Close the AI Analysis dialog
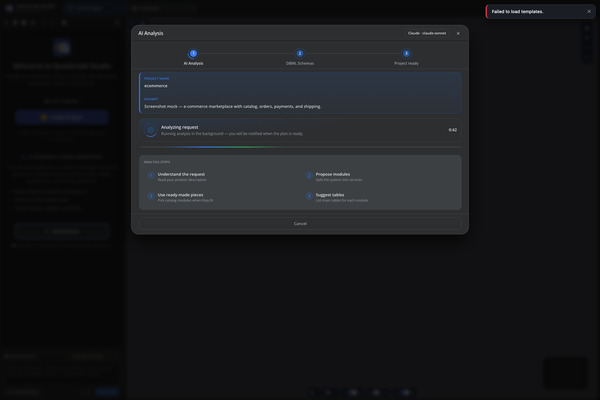The width and height of the screenshot is (600, 400). (x=458, y=33)
